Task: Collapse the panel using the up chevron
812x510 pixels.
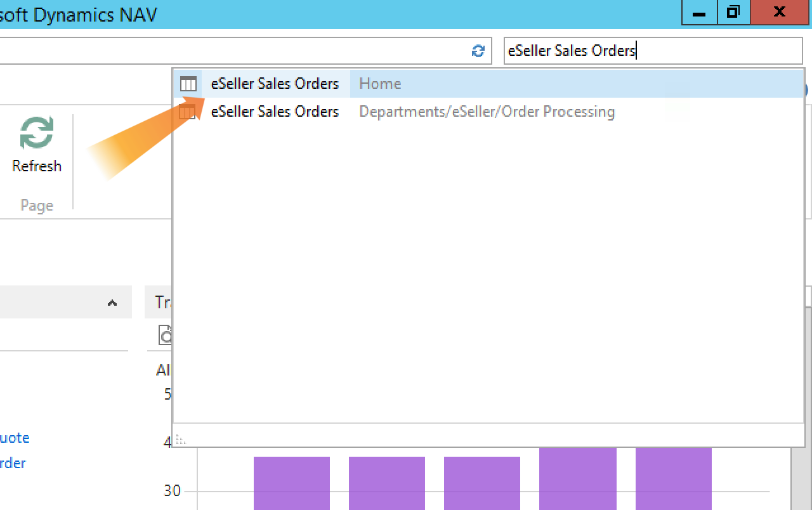Action: (112, 303)
